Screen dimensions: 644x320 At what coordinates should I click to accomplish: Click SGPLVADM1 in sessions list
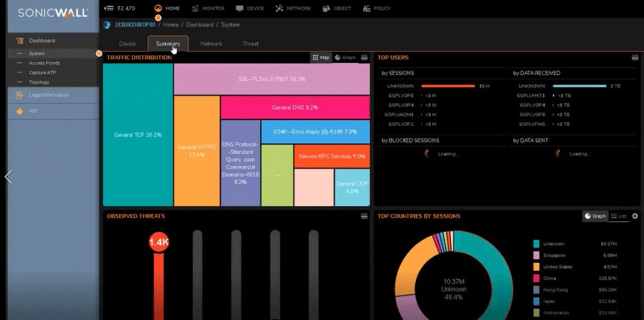pyautogui.click(x=399, y=114)
